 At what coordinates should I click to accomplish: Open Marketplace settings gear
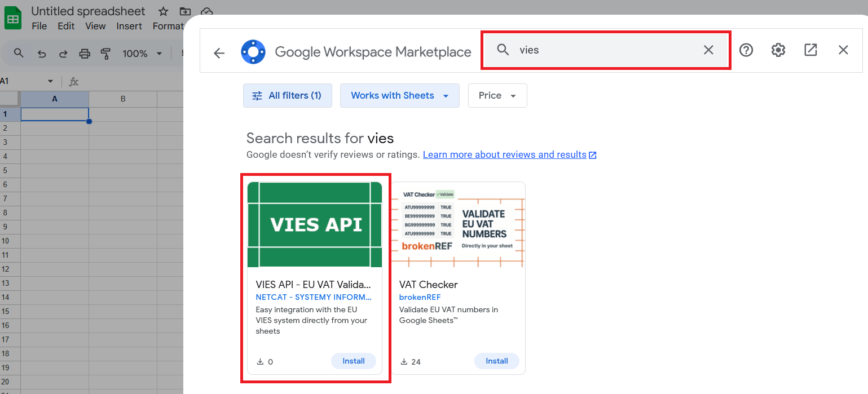(778, 50)
